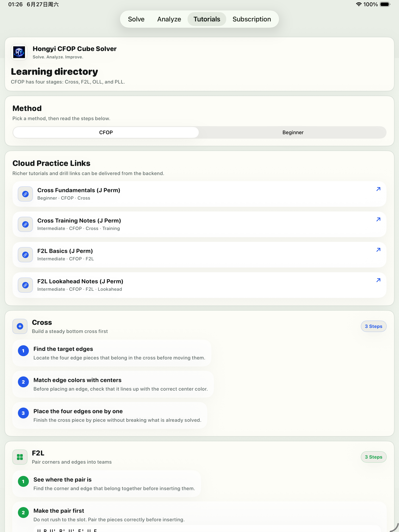Switch method to Beginner

293,133
